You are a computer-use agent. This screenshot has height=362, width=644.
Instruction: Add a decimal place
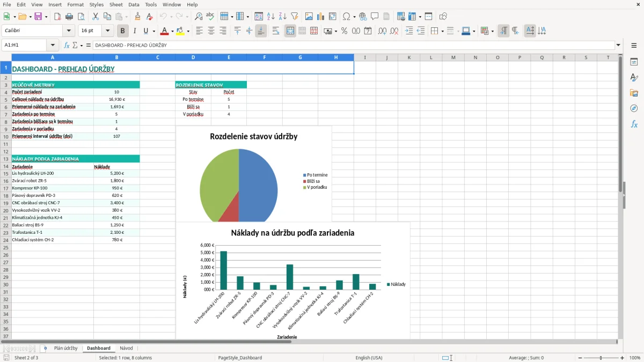tap(382, 31)
